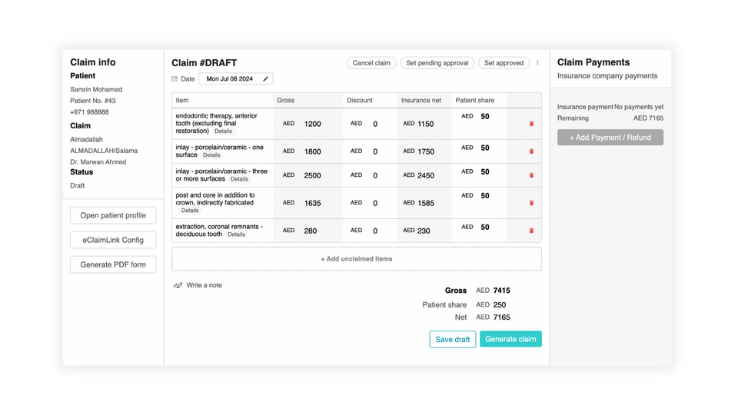The width and height of the screenshot is (738, 415).
Task: Edit insurance net 1585
Action: click(425, 203)
